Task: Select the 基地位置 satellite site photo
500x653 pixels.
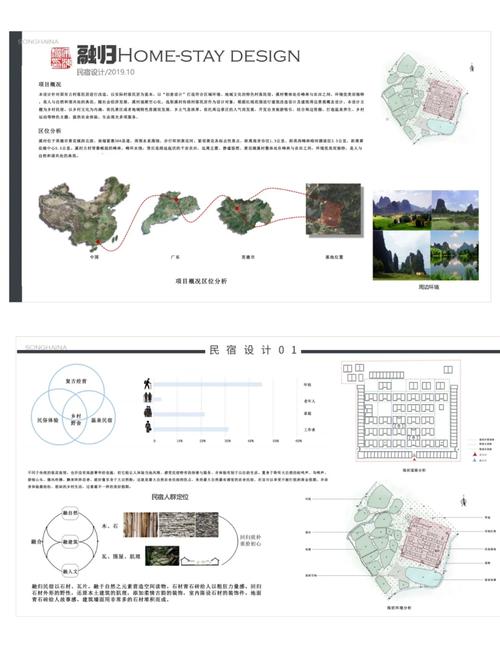Action: click(x=333, y=209)
